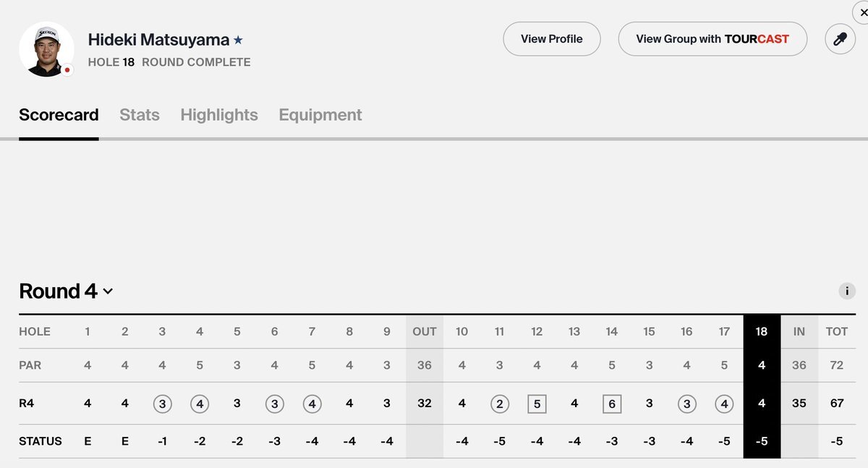
Task: Click the circled 4 on hole 17
Action: coord(724,404)
